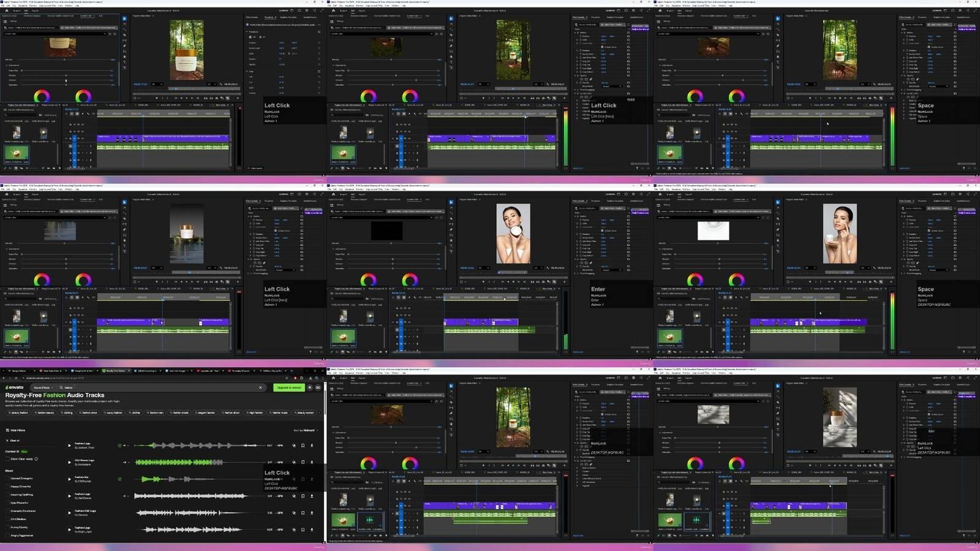Clear the Envato search field with X icon
This screenshot has height=551, width=980.
pyautogui.click(x=260, y=387)
